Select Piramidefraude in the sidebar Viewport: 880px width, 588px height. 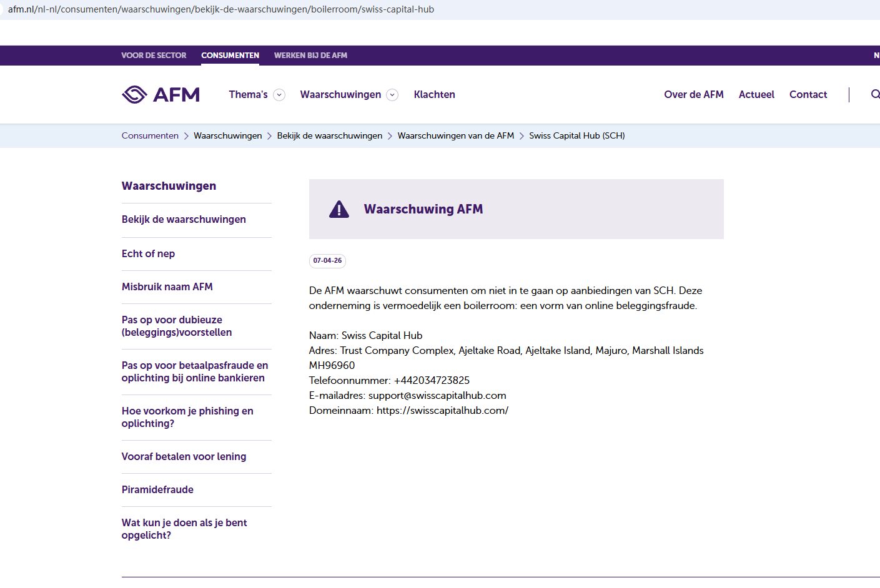(x=157, y=490)
